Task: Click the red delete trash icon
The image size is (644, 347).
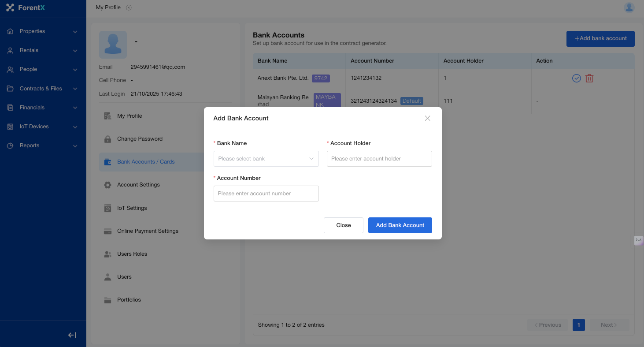Action: click(x=589, y=78)
